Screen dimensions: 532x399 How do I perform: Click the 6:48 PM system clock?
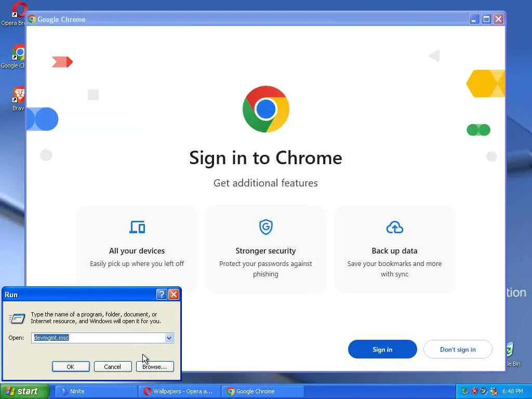[513, 391]
